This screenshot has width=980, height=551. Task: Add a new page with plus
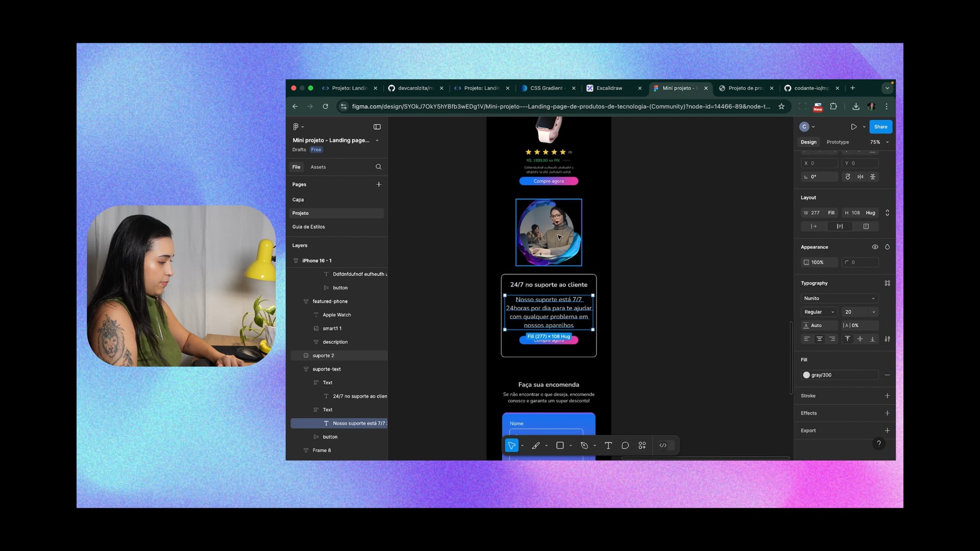click(379, 184)
